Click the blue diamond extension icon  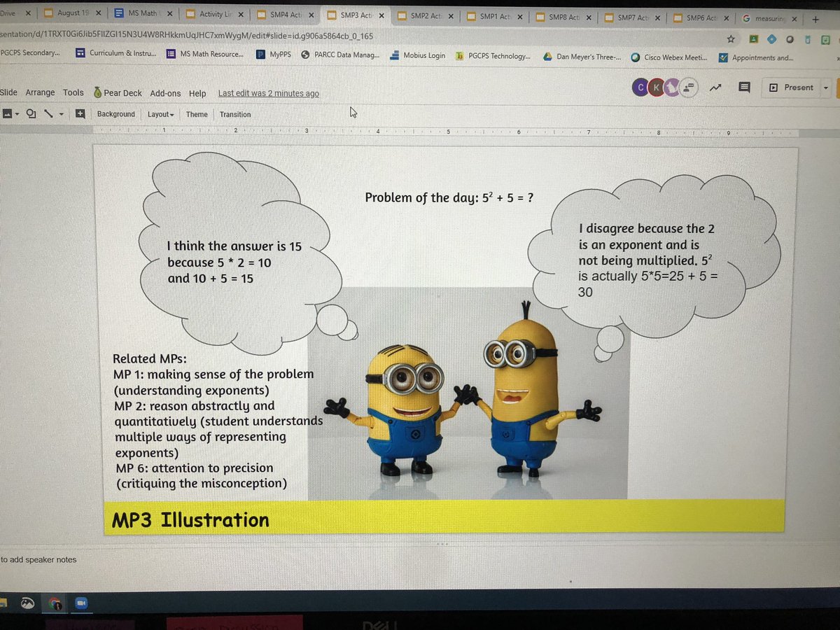[772, 40]
